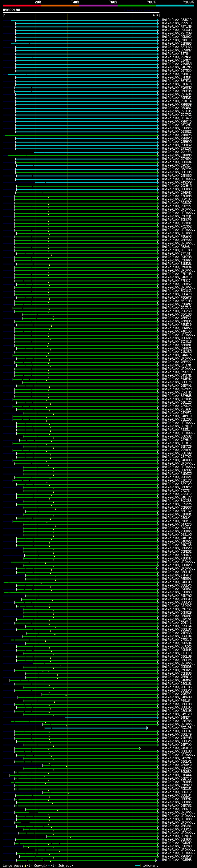
Task: Choose hit UniRef100_Q10MS5
Action: tap(177, 64)
